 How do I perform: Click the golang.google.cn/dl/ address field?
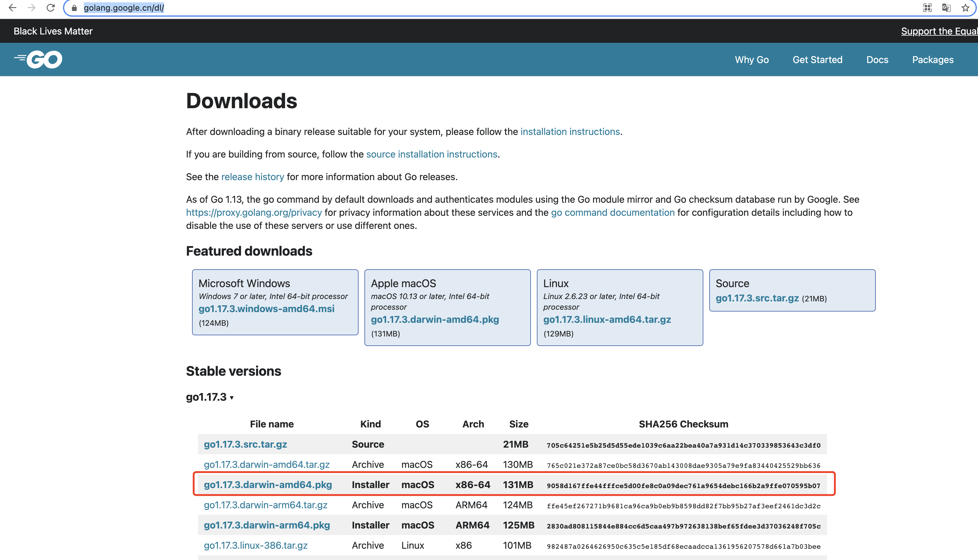point(124,8)
